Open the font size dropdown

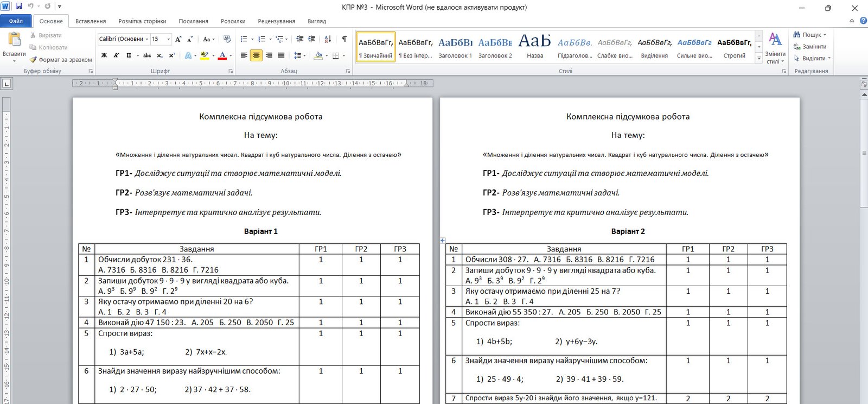point(169,39)
